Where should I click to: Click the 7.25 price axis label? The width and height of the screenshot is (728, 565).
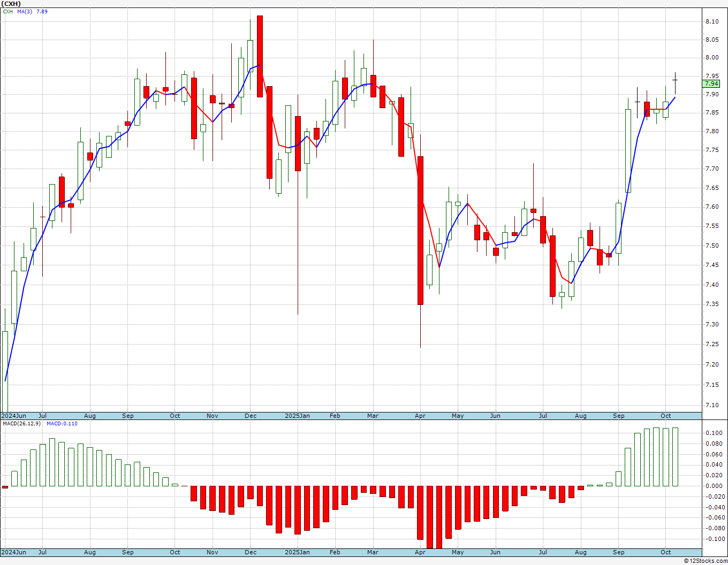point(712,344)
